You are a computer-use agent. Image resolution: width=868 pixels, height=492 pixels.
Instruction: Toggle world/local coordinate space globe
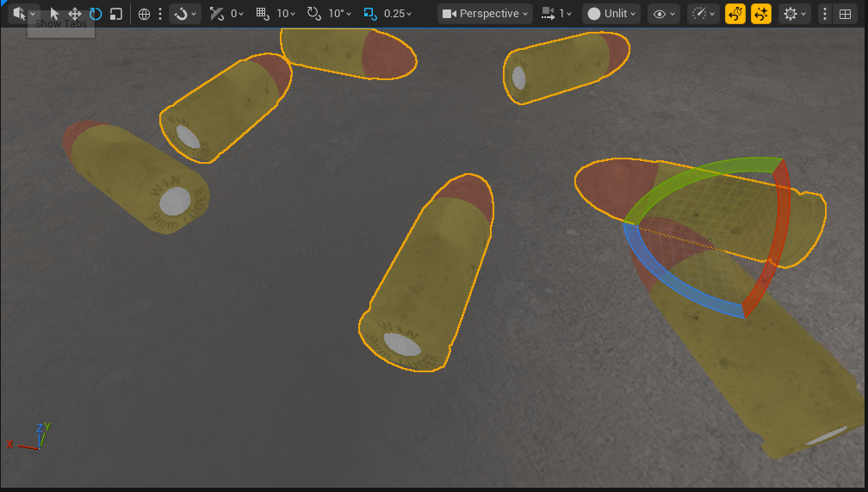tap(144, 13)
